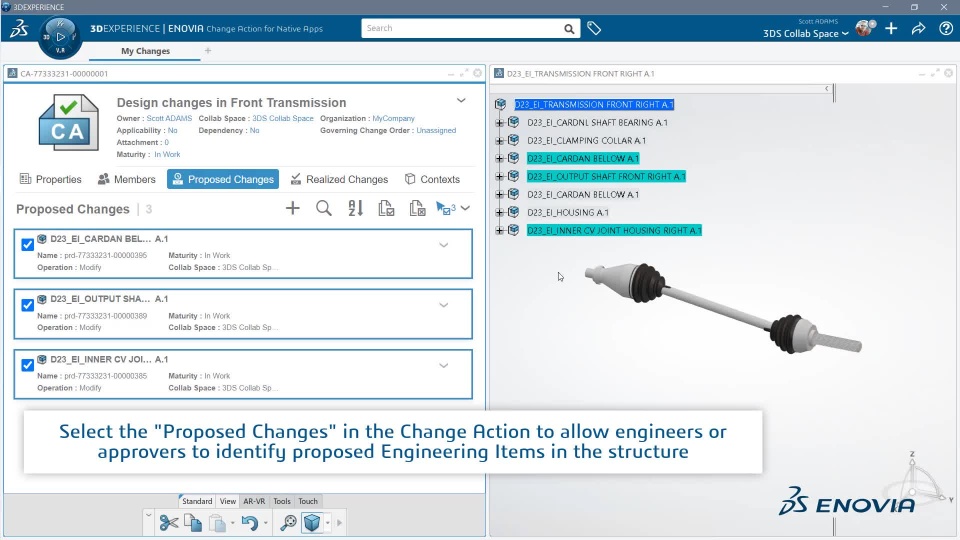This screenshot has width=960, height=540.
Task: Click the Cut scissors tool
Action: point(168,523)
